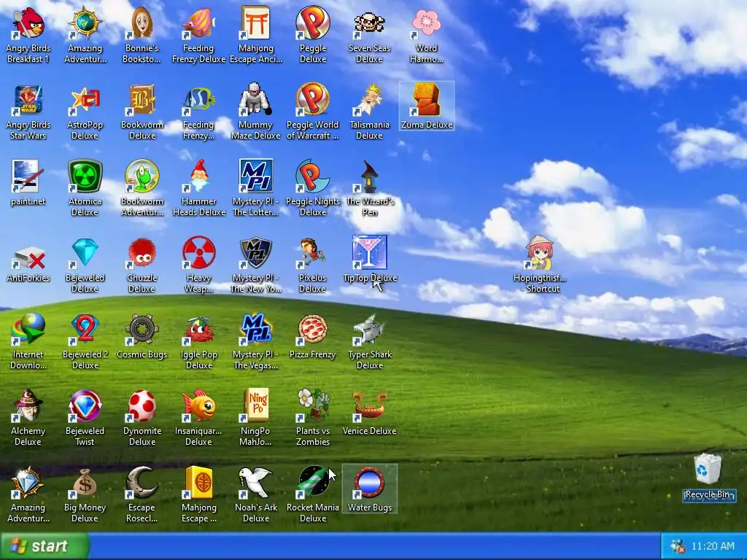Select the NingPo MahJong icon
Viewport: 747px width, 560px height.
[x=255, y=405]
